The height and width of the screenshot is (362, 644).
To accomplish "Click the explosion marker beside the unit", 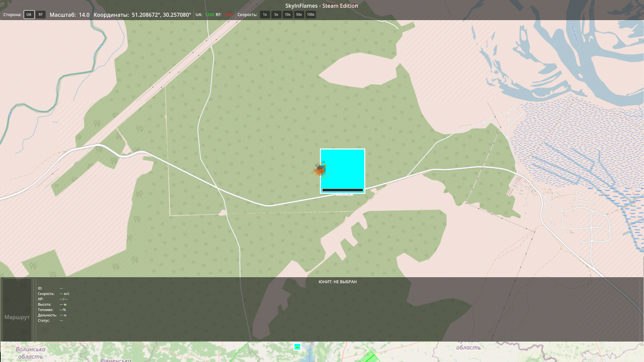I will 320,170.
